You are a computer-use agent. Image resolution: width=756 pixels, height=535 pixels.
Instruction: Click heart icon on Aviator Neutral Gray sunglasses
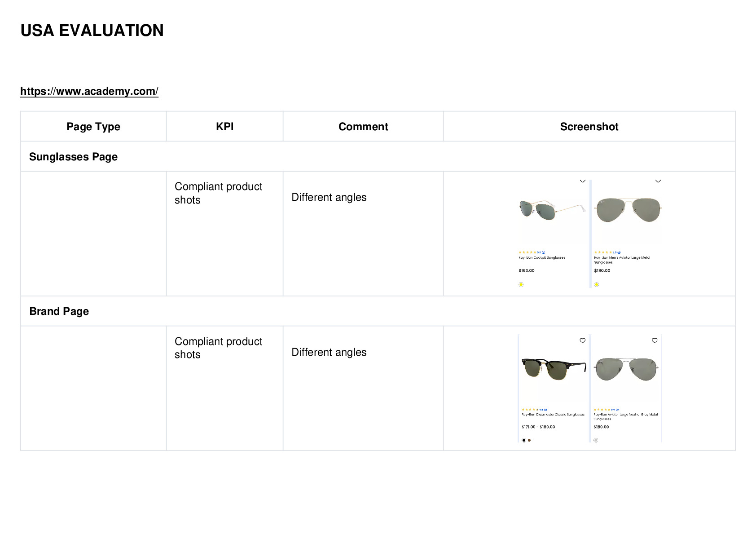coord(655,340)
